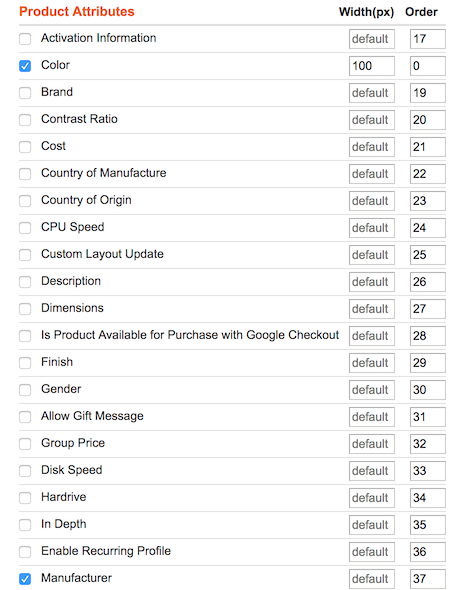Click the Dimensions order field showing 27

428,309
